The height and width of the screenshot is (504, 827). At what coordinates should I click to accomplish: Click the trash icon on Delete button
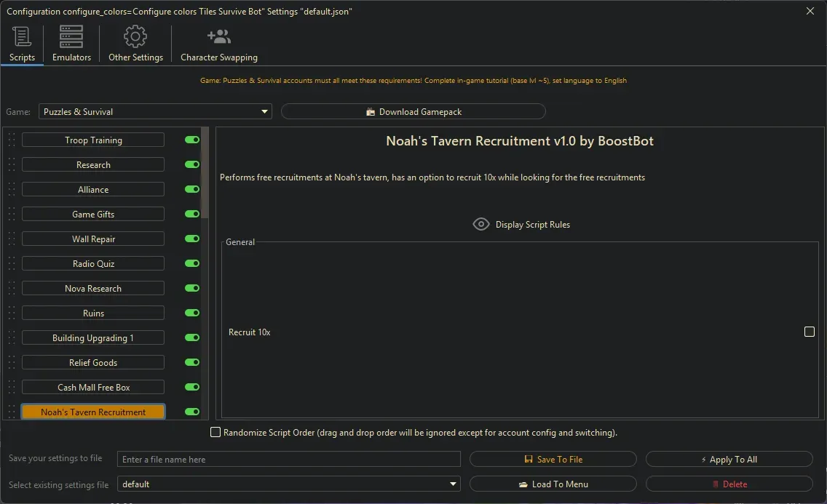(x=716, y=484)
